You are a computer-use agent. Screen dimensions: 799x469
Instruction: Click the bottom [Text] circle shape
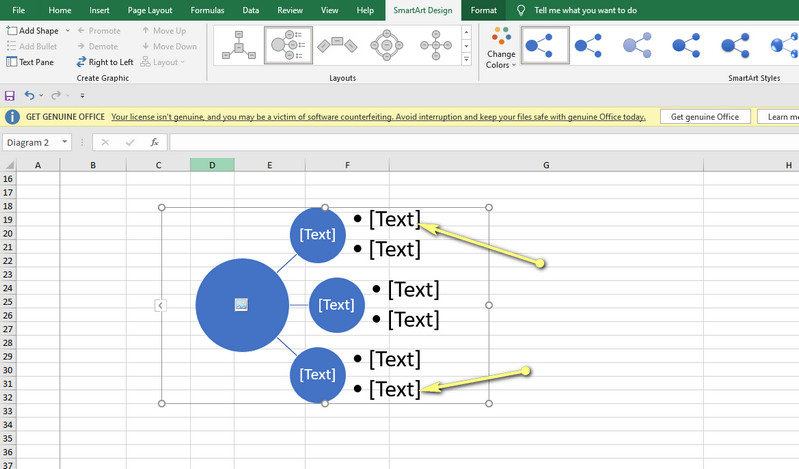click(x=317, y=375)
